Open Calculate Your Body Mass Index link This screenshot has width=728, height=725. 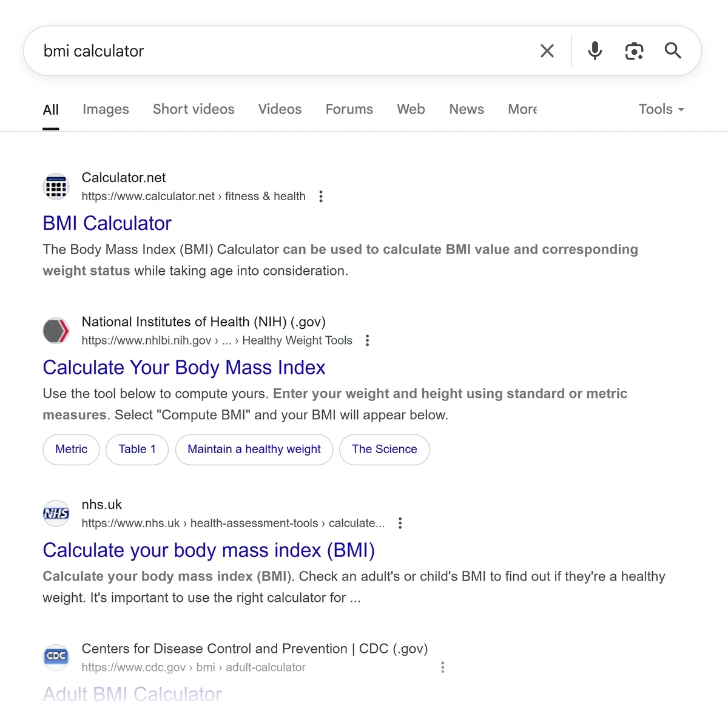point(184,368)
